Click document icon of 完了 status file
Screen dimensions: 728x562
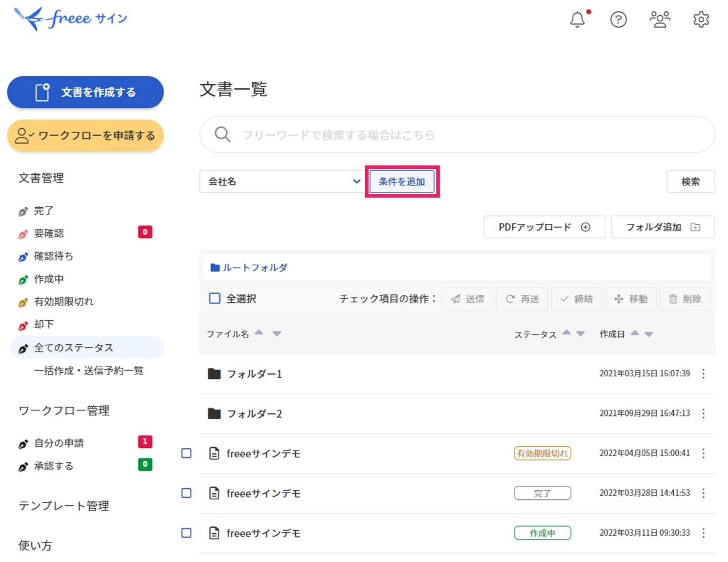pyautogui.click(x=214, y=493)
